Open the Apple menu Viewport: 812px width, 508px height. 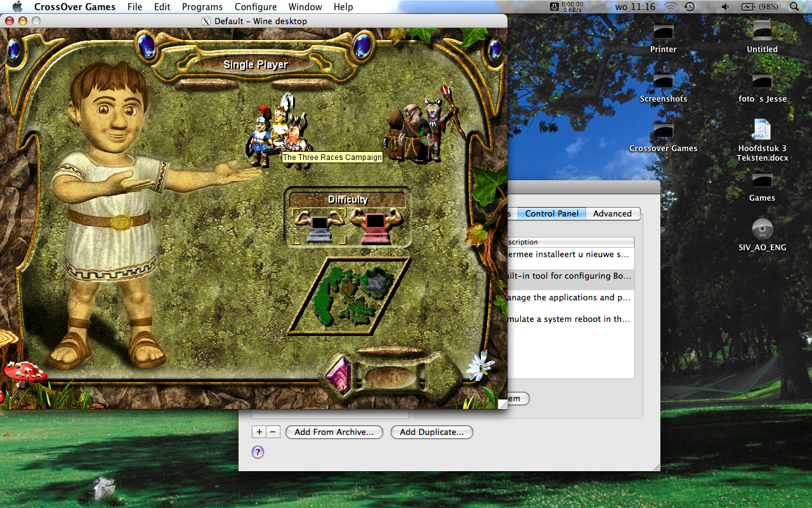(17, 7)
